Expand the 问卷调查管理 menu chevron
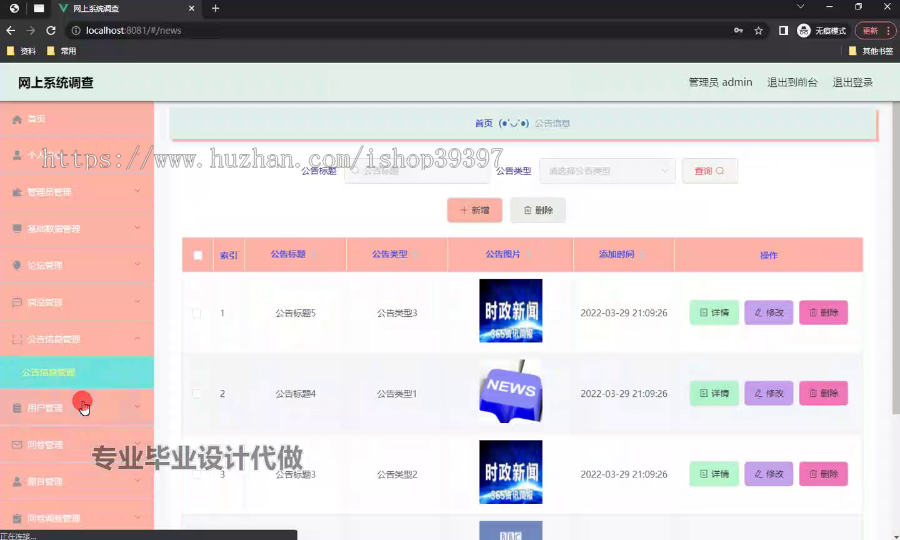900x540 pixels. tap(137, 517)
